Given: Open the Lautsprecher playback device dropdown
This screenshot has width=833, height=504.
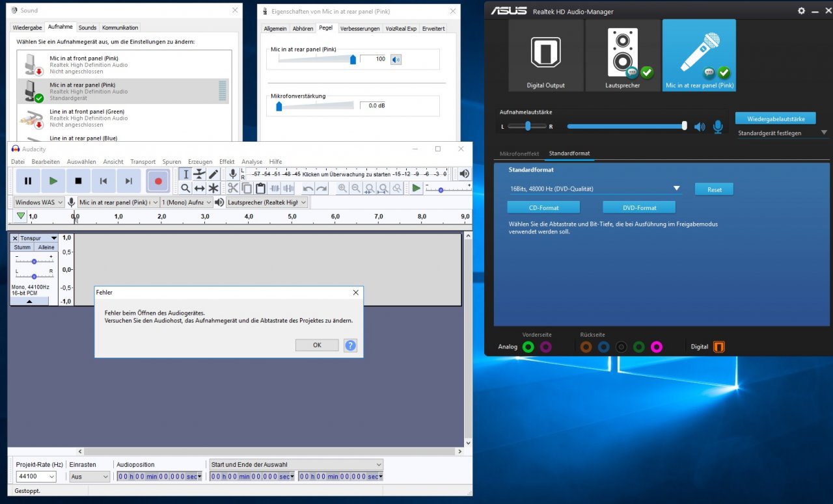Looking at the screenshot, I should point(266,202).
